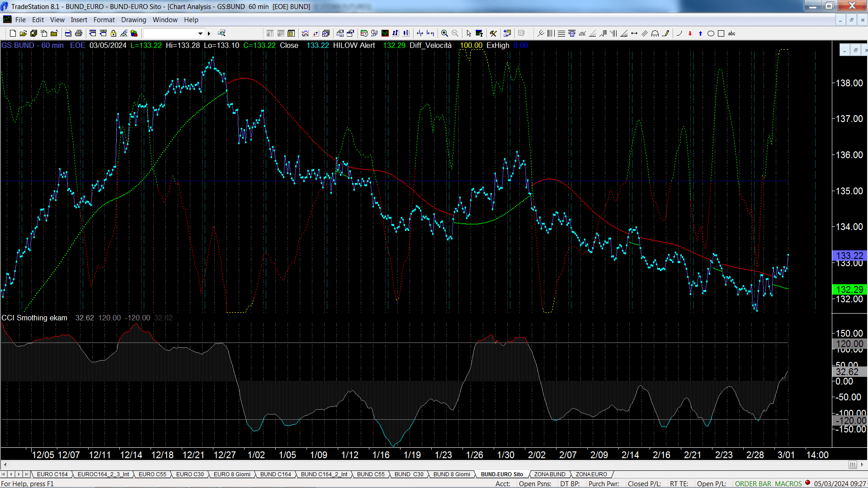Switch to the ZONA EURO tab
The image size is (868, 488).
pyautogui.click(x=591, y=474)
